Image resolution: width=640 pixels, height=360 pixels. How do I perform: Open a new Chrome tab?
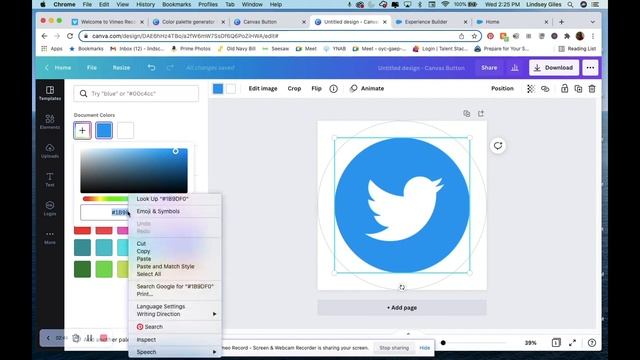[x=561, y=22]
